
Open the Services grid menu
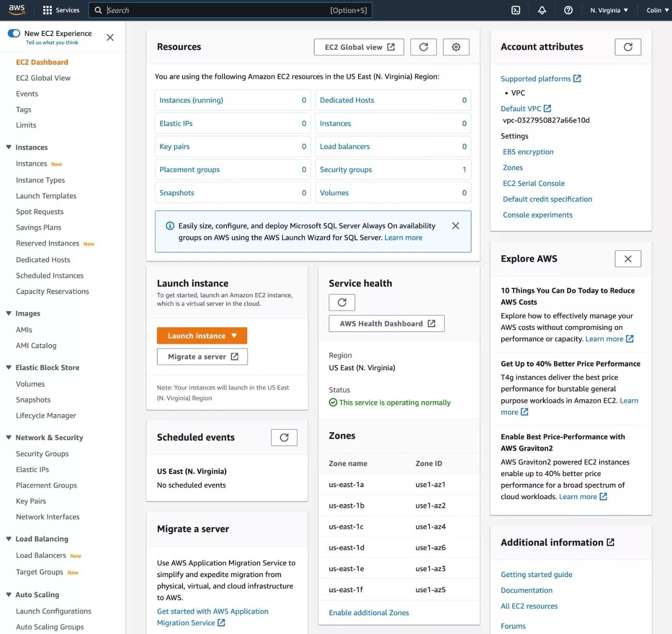pyautogui.click(x=61, y=10)
